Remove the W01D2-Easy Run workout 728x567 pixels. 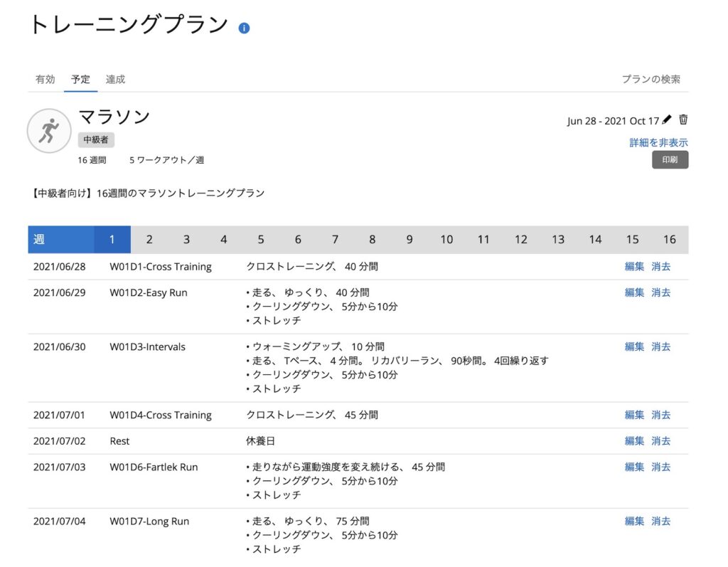(660, 293)
